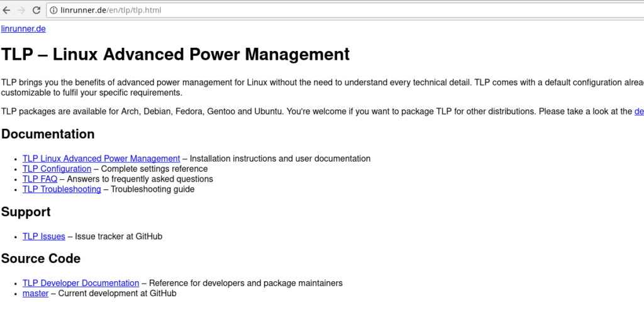Click paragraph starting 'TLP brings you the benefits'
This screenshot has width=644, height=322.
323,87
